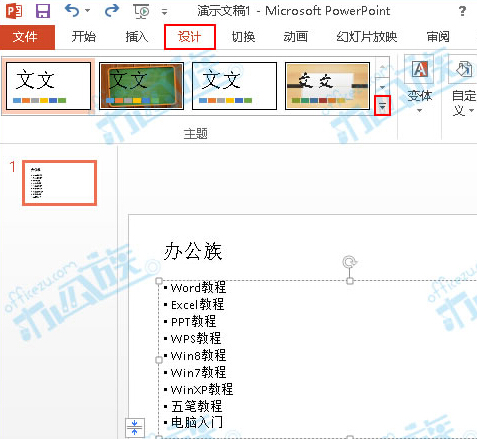The image size is (477, 439).
Task: Click the AutoFit options icon beside text box
Action: [135, 428]
